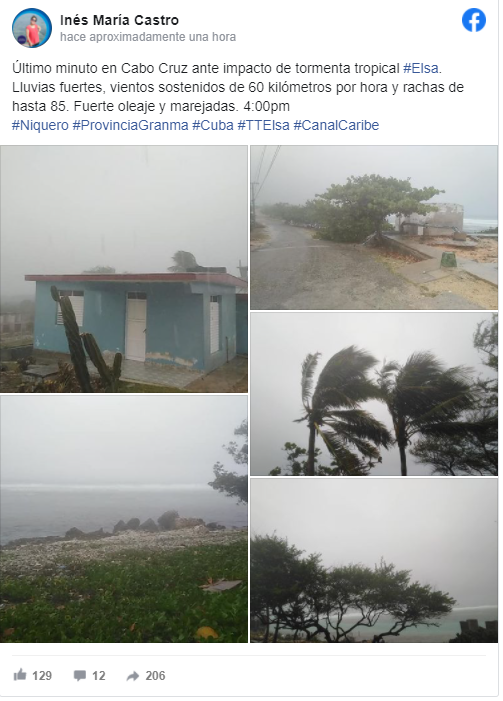Click the post timestamp 'hace aproximadamente una hora'
The image size is (503, 701).
click(x=148, y=37)
